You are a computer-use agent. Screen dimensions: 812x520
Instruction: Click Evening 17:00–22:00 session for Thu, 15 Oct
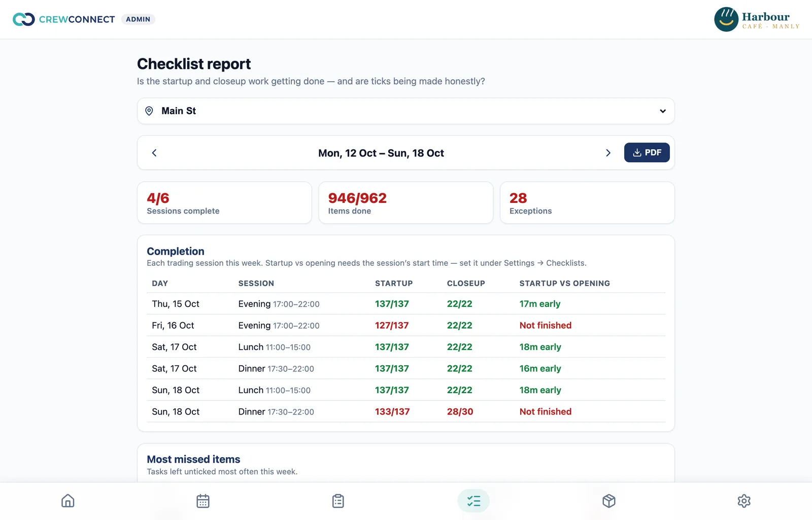[279, 304]
